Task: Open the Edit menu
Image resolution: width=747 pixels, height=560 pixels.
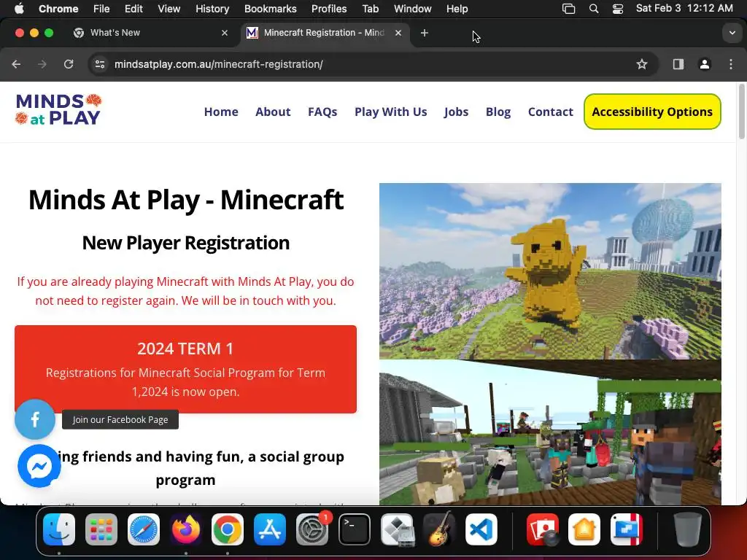Action: [x=133, y=9]
